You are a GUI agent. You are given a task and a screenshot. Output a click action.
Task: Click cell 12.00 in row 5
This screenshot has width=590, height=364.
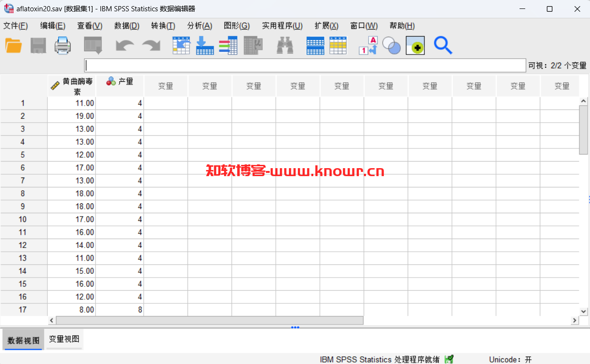[x=71, y=155]
